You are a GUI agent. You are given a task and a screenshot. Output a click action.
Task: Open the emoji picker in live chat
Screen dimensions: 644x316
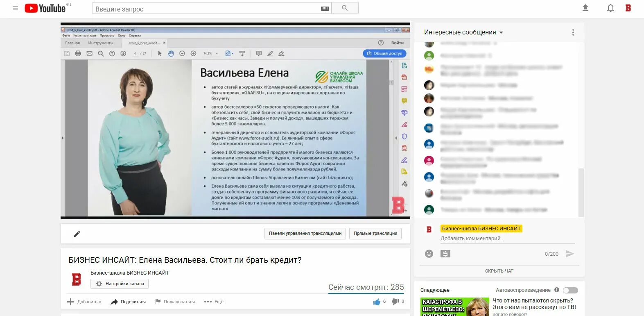pos(429,254)
